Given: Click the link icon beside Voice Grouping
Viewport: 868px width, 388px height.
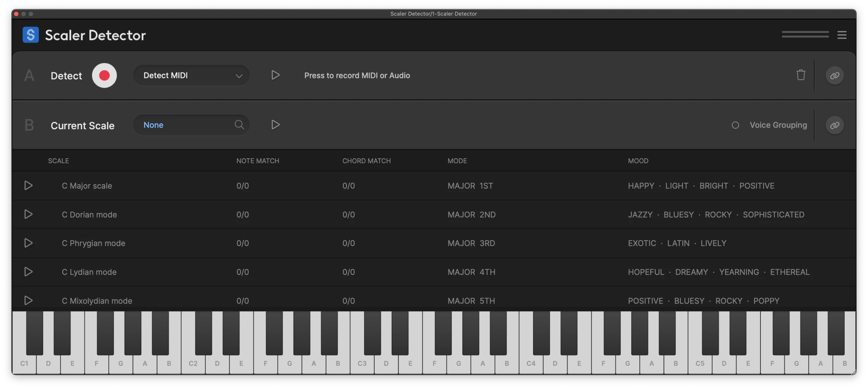Looking at the screenshot, I should coord(834,125).
